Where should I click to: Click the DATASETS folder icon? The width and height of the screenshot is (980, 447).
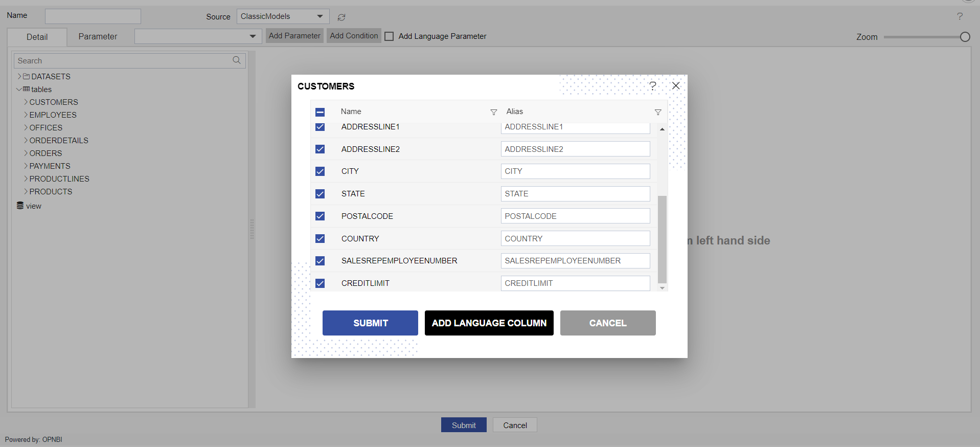pos(26,76)
